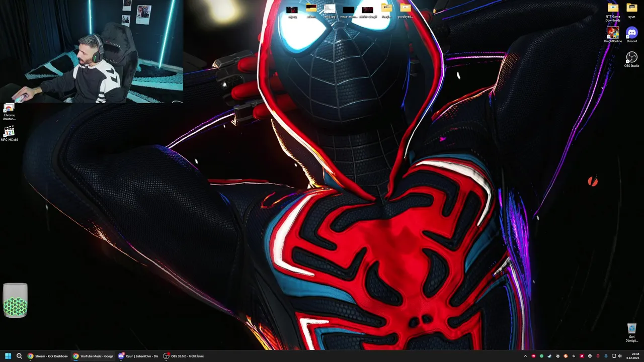Open the Oyun | ZebaniCivo Discord window
This screenshot has width=644, height=362.
pos(138,356)
